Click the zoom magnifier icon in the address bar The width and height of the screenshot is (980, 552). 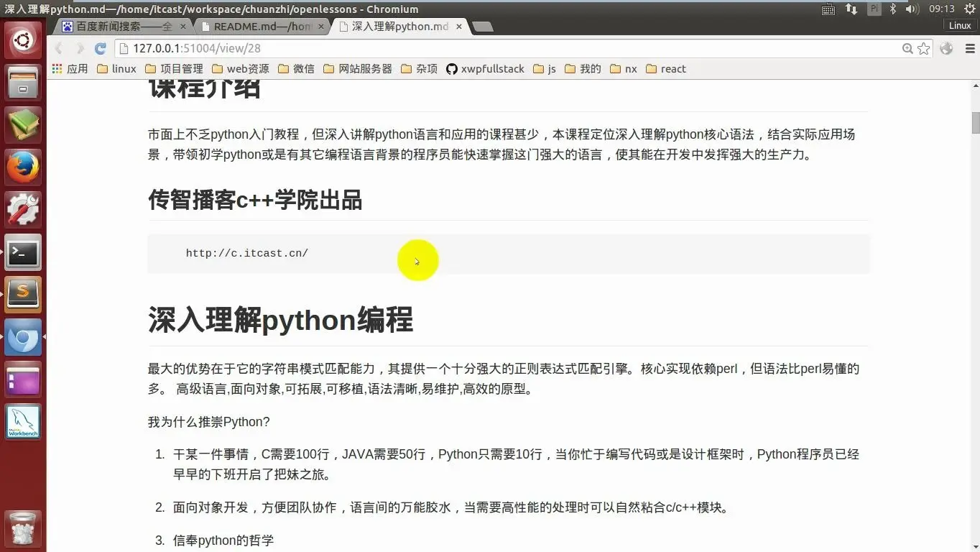[908, 49]
